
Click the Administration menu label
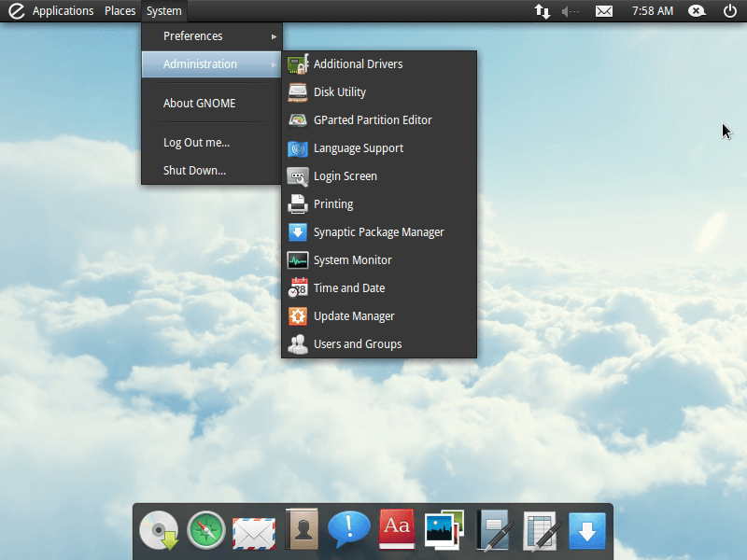coord(200,64)
